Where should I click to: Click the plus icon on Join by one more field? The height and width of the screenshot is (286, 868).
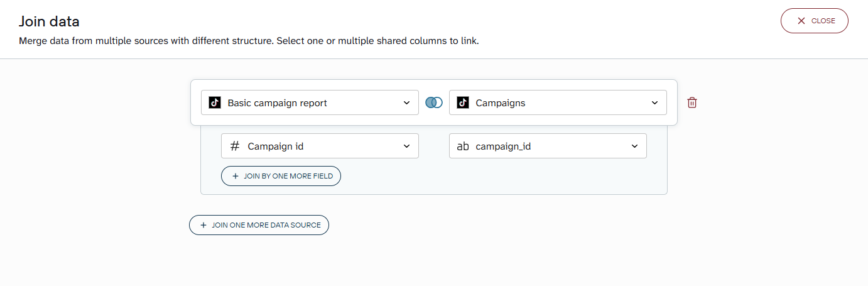236,177
